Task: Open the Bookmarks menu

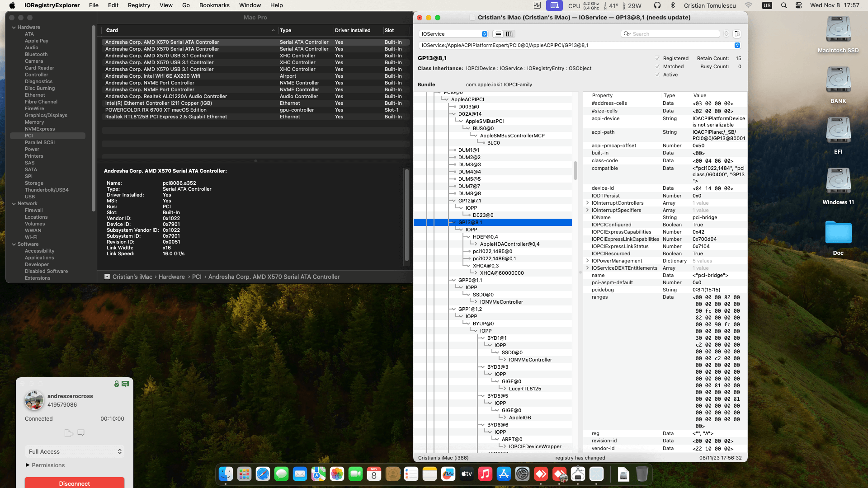Action: (x=214, y=5)
